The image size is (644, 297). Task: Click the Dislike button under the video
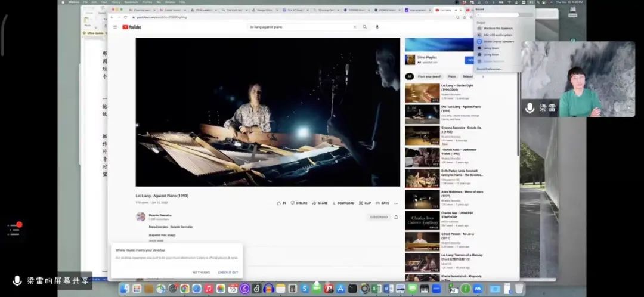299,203
